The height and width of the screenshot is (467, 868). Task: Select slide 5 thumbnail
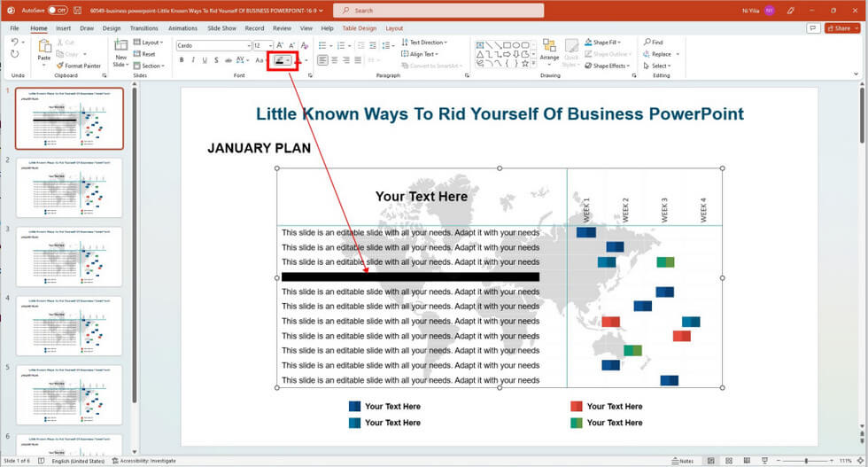pos(69,394)
